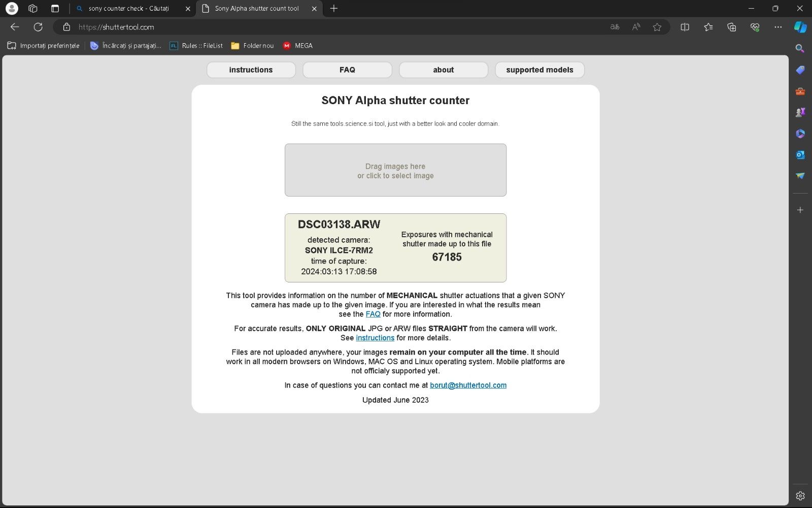812x508 pixels.
Task: Open a new browser tab
Action: point(334,8)
